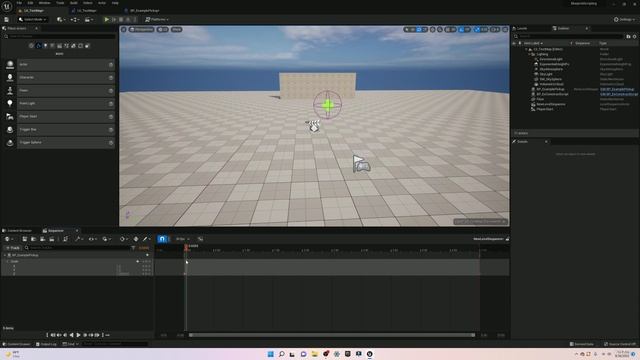Click the Sequencer play reverse button

[x=71, y=335]
